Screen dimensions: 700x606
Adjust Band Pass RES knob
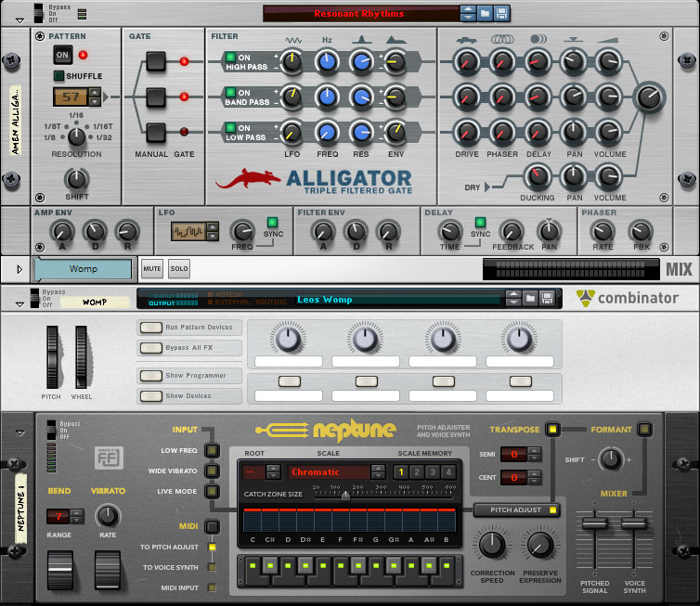pyautogui.click(x=361, y=97)
